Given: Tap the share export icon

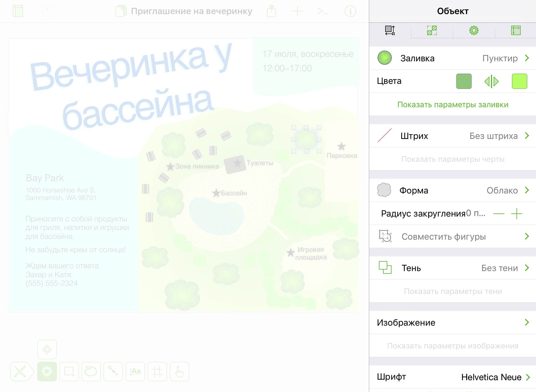Looking at the screenshot, I should click(x=271, y=11).
